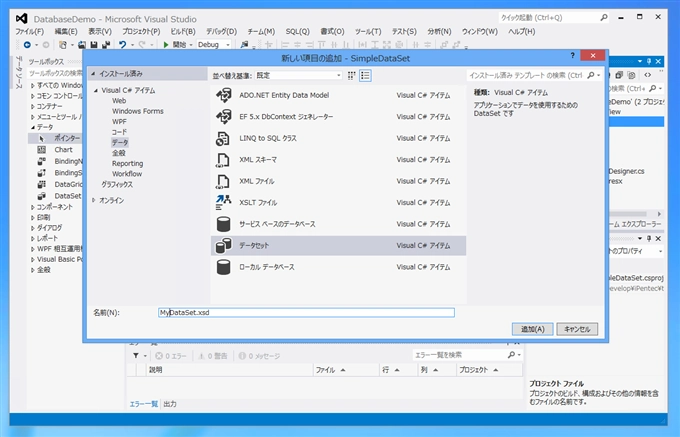Collapse the データ group in toolbox
The image size is (680, 437).
[33, 127]
